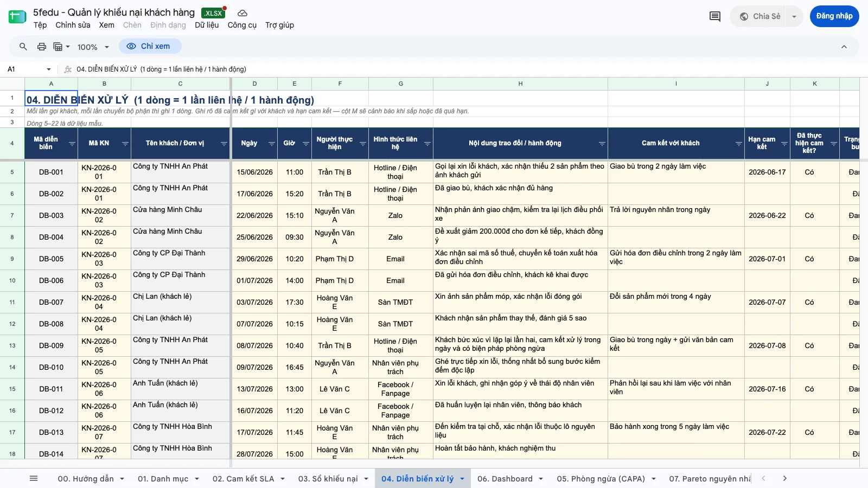The image size is (868, 488).
Task: Open filter for Ngày column
Action: (x=271, y=144)
